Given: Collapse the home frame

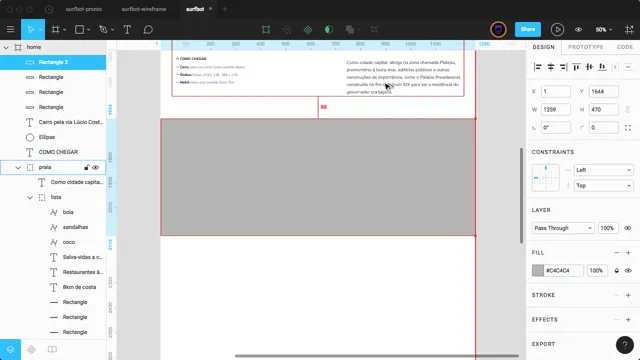Looking at the screenshot, I should 6,47.
